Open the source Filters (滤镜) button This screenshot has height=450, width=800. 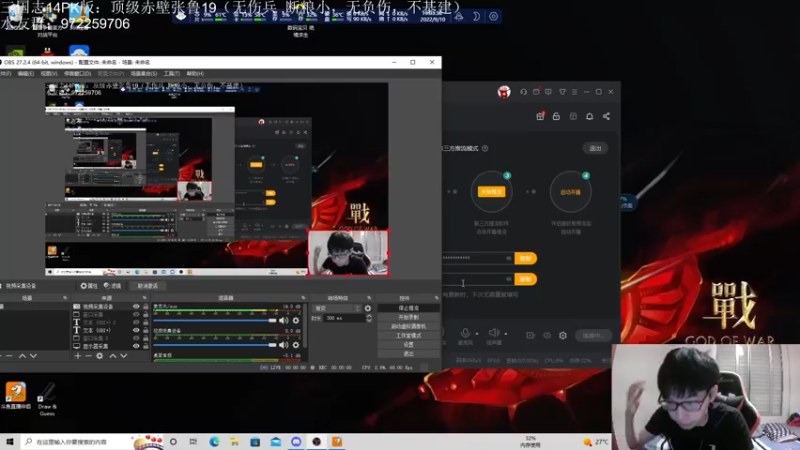[x=112, y=286]
